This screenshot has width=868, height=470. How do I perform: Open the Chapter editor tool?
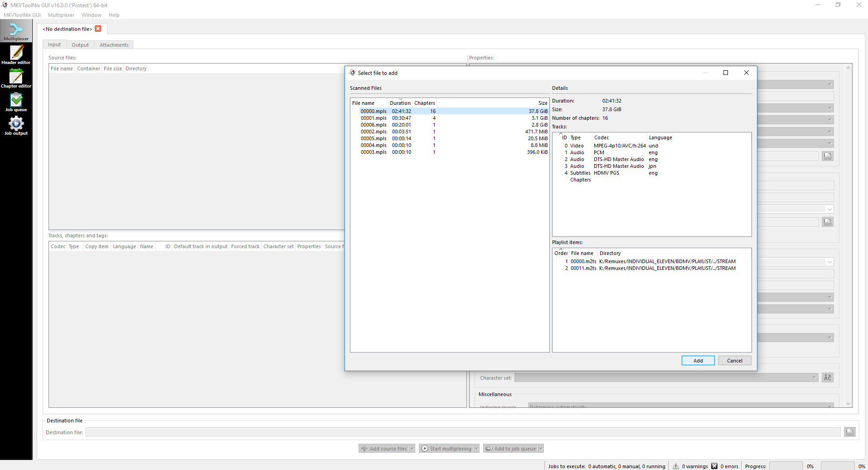click(16, 78)
